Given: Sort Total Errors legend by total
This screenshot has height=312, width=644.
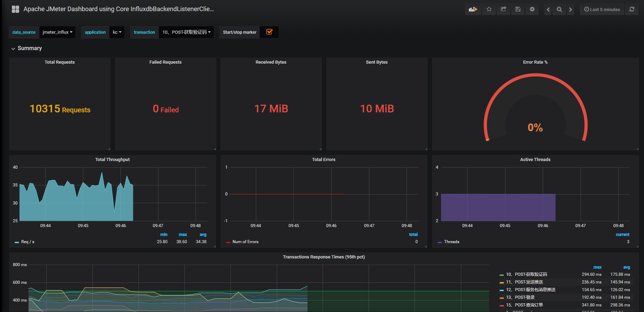Looking at the screenshot, I should point(413,235).
